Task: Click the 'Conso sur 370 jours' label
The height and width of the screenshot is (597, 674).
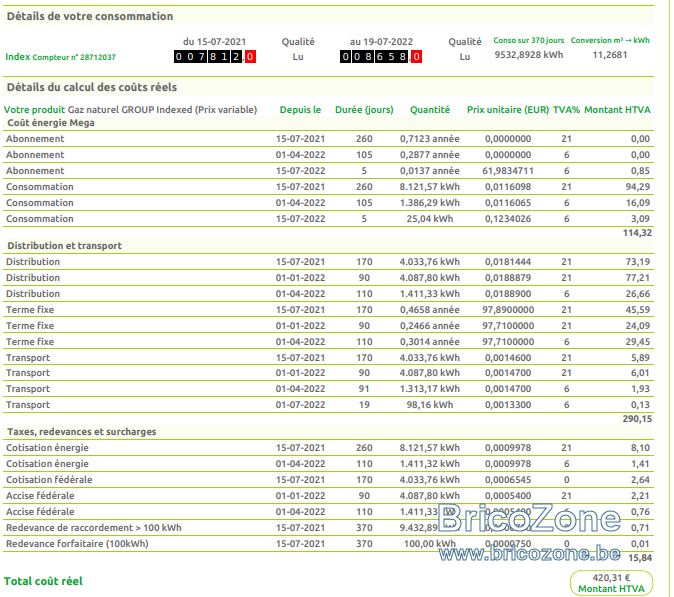Action: [x=529, y=40]
